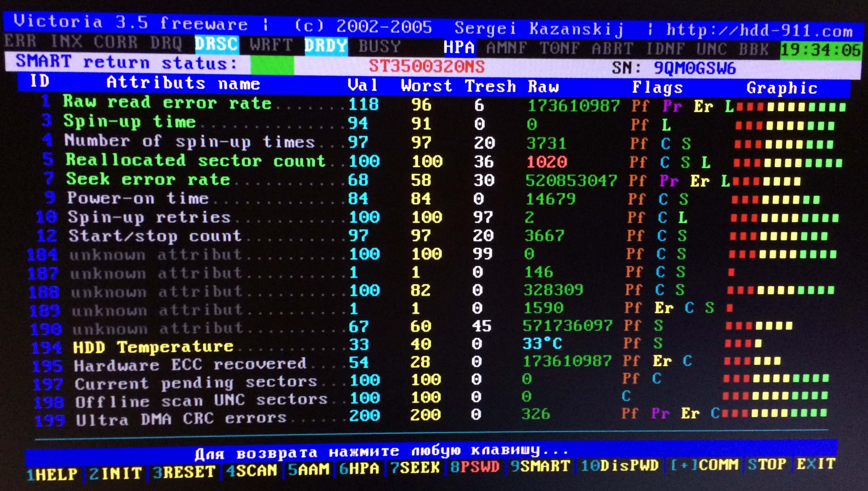Click the green SMART return status indicator
The image size is (868, 491).
point(272,65)
